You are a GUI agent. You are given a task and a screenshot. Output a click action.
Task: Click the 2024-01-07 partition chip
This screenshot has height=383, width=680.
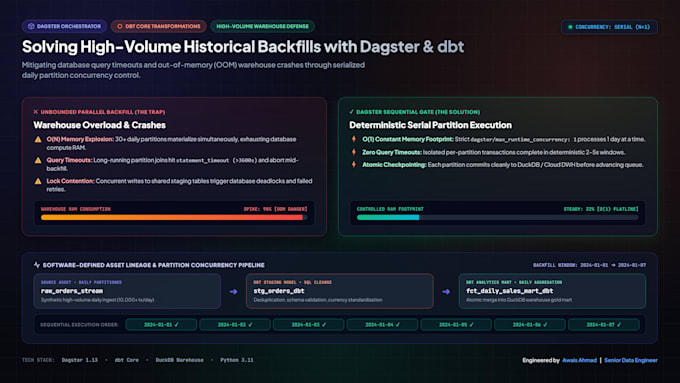coord(604,324)
